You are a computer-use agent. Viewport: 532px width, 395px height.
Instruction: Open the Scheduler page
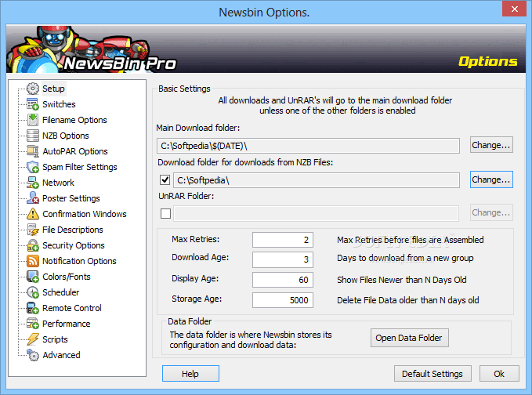coord(61,292)
